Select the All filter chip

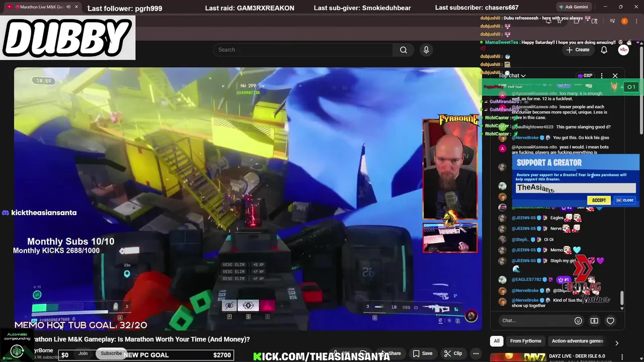click(x=497, y=341)
